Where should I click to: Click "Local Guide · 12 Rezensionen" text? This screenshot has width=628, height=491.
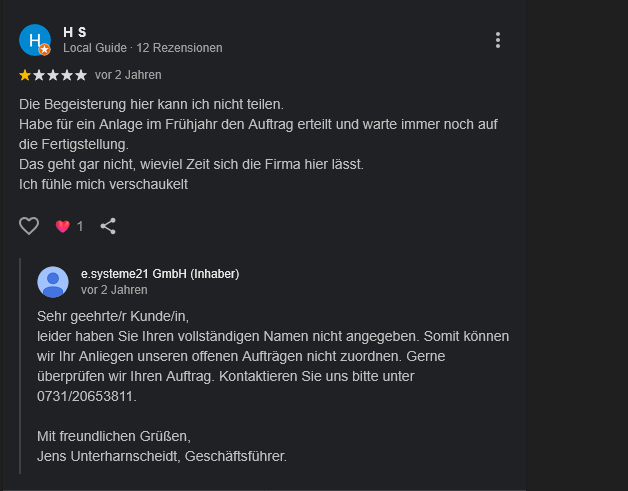coord(143,48)
